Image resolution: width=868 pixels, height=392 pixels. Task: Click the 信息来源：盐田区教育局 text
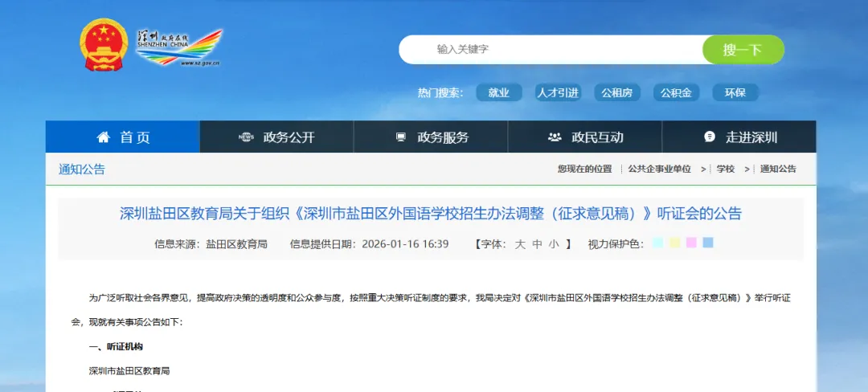click(x=211, y=244)
